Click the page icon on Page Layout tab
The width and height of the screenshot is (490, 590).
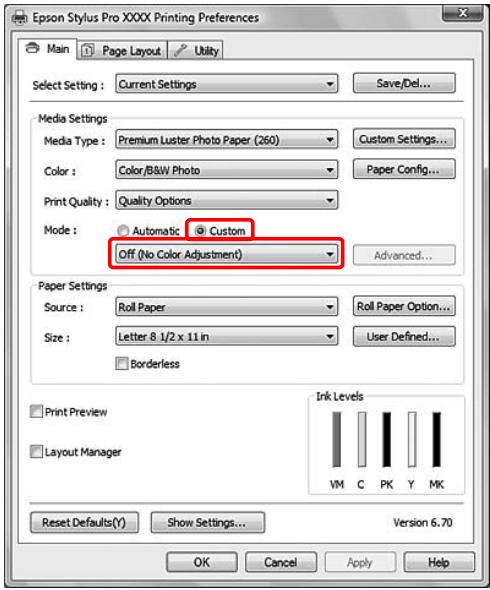[x=87, y=50]
